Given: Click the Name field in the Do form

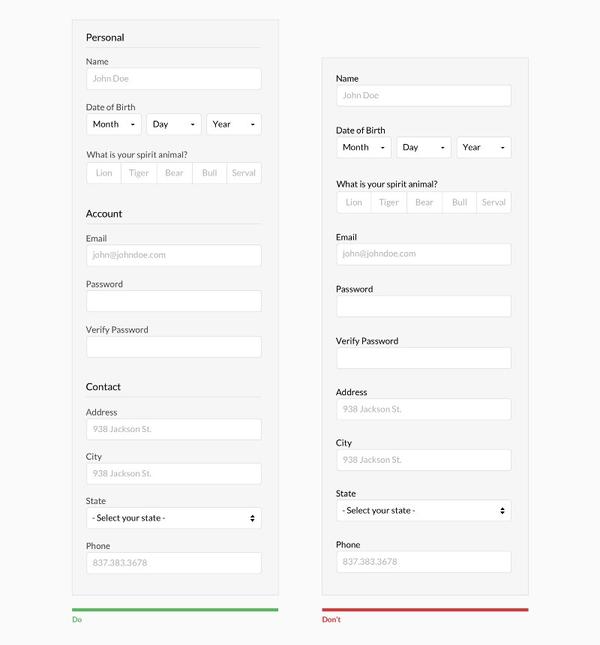Looking at the screenshot, I should pyautogui.click(x=174, y=79).
